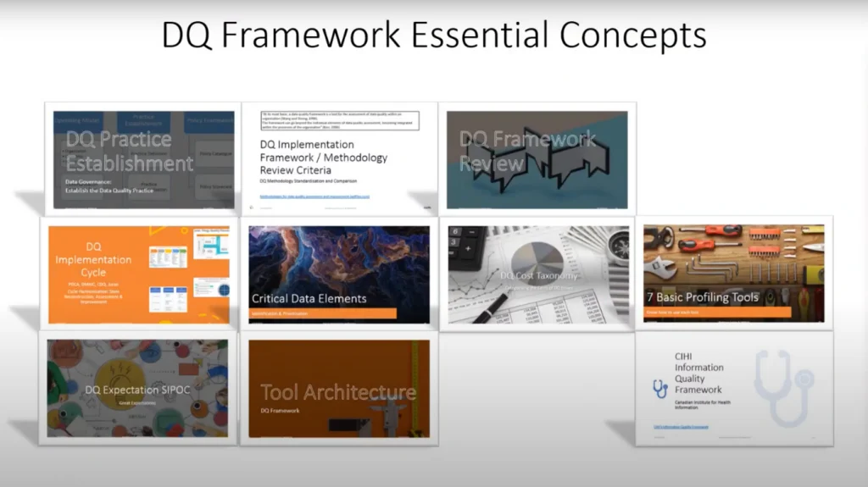Click "DQ Methodology Standardisation and Comparison" subtitle
This screenshot has width=868, height=487.
(309, 181)
